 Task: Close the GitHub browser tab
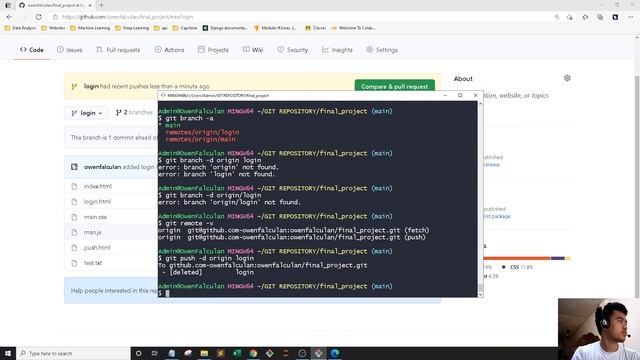pos(90,5)
